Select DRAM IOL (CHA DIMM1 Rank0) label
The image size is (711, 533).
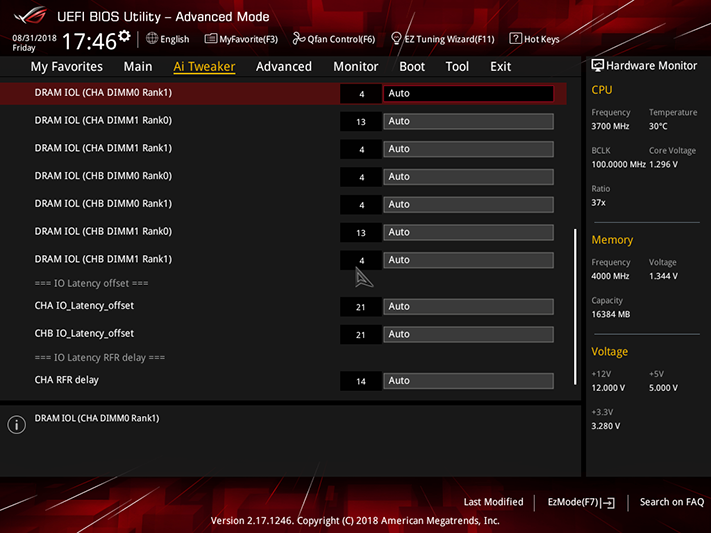103,120
